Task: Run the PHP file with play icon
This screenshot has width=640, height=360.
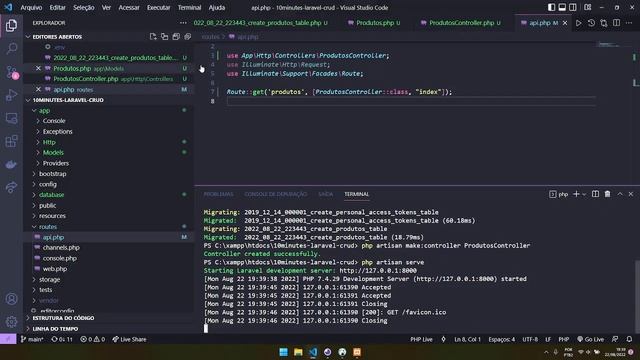Action: click(x=578, y=23)
